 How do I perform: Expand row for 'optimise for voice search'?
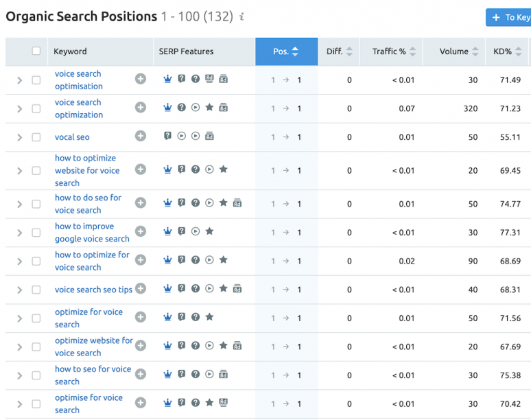click(x=19, y=404)
